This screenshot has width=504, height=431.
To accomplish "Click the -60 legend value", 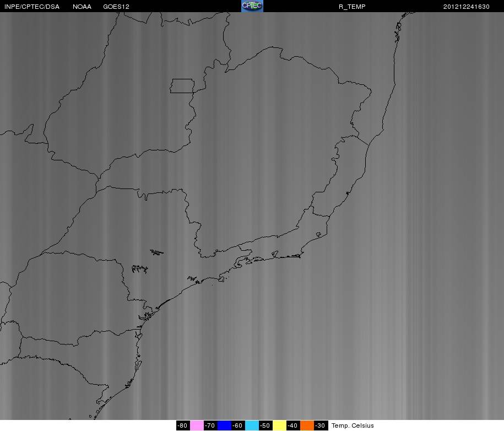I will (238, 425).
